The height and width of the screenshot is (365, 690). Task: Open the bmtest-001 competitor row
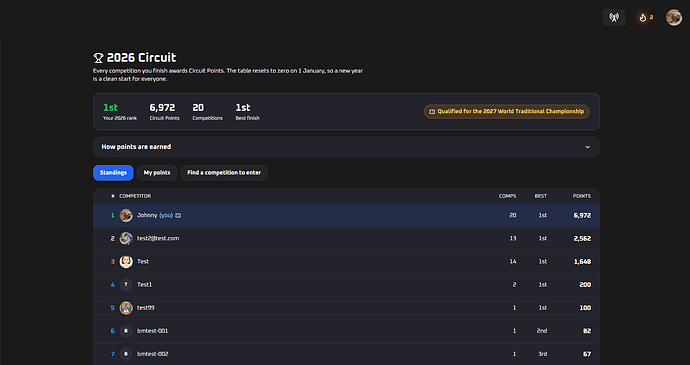[346, 331]
